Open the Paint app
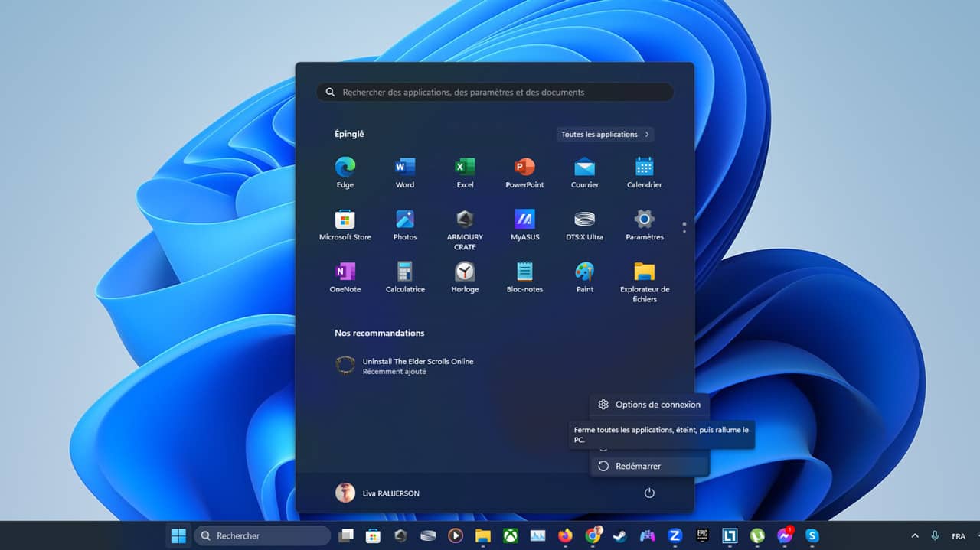Image resolution: width=980 pixels, height=550 pixels. tap(585, 277)
